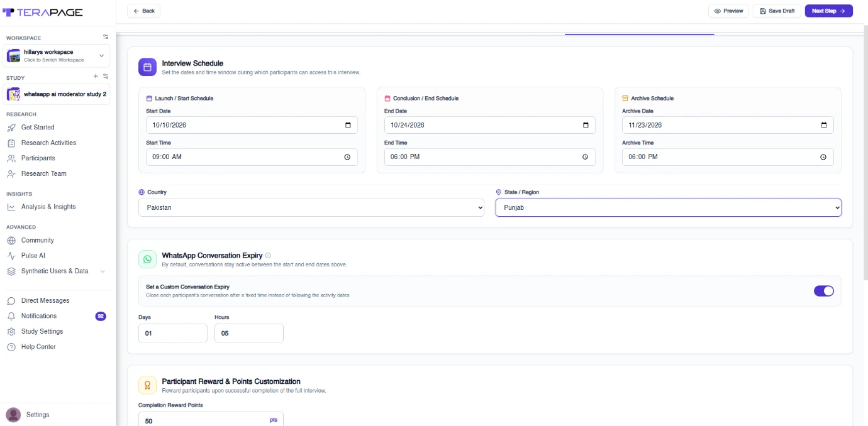
Task: Proceed with the Next Step button
Action: pos(828,11)
